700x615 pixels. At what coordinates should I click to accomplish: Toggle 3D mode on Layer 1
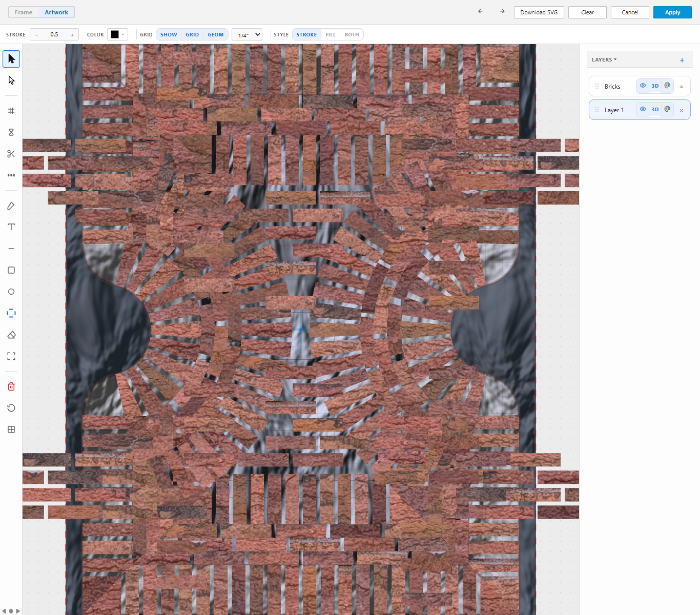point(655,109)
